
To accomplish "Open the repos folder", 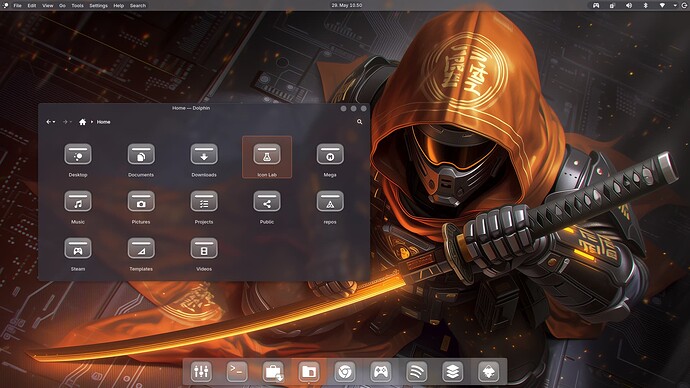I will (330, 207).
